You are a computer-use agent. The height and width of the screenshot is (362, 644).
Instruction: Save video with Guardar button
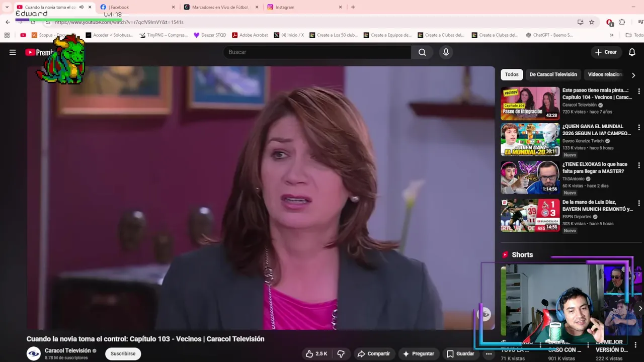click(x=460, y=353)
